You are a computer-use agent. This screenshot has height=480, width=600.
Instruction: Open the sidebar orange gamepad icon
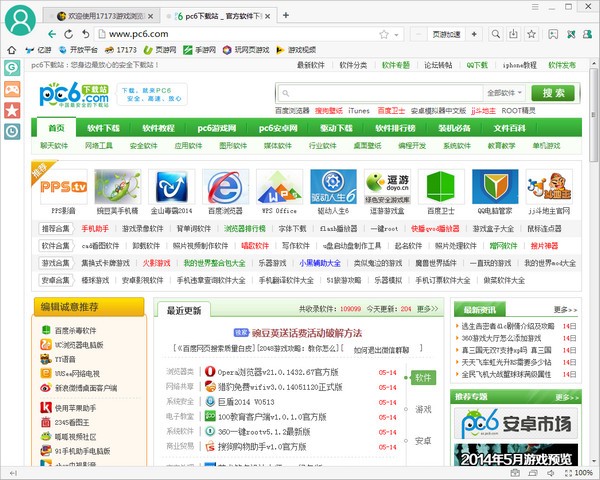pos(12,90)
